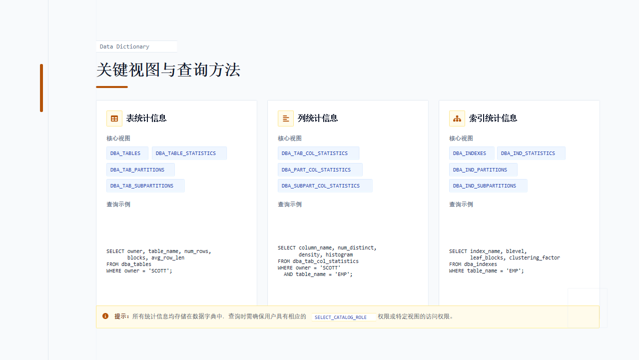
Task: Click the SELECT_CATALOG_ROLE code tag
Action: pos(343,317)
